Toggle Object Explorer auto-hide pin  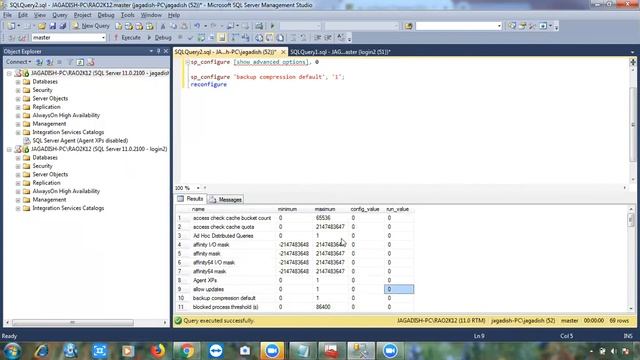[x=158, y=51]
